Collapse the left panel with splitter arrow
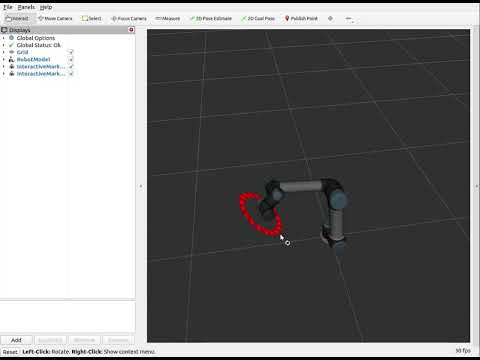This screenshot has height=360, width=480. (x=141, y=186)
